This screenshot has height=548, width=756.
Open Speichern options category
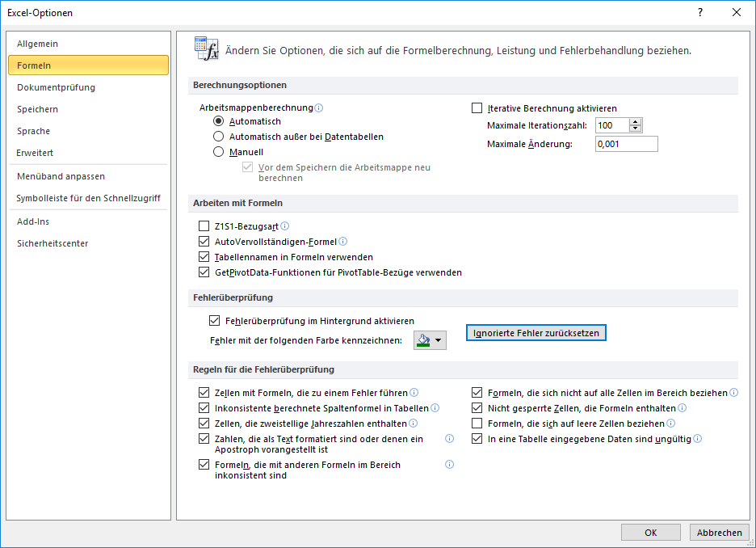point(89,109)
